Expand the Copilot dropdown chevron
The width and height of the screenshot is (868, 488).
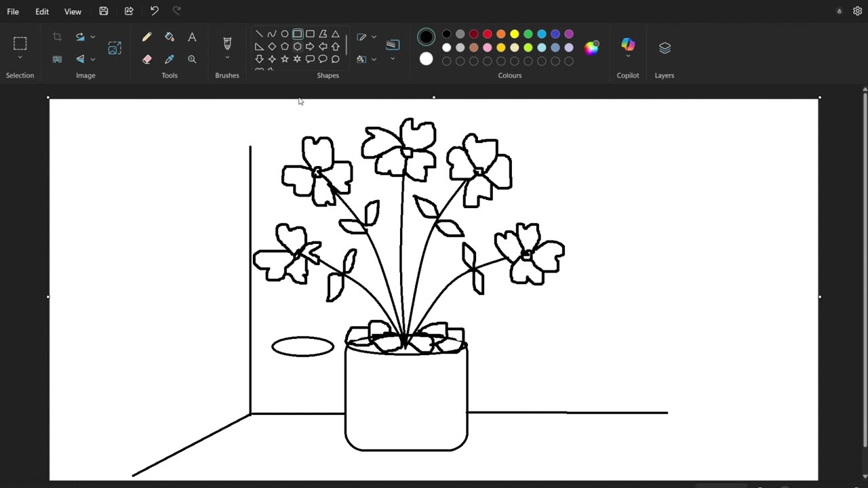pos(628,57)
